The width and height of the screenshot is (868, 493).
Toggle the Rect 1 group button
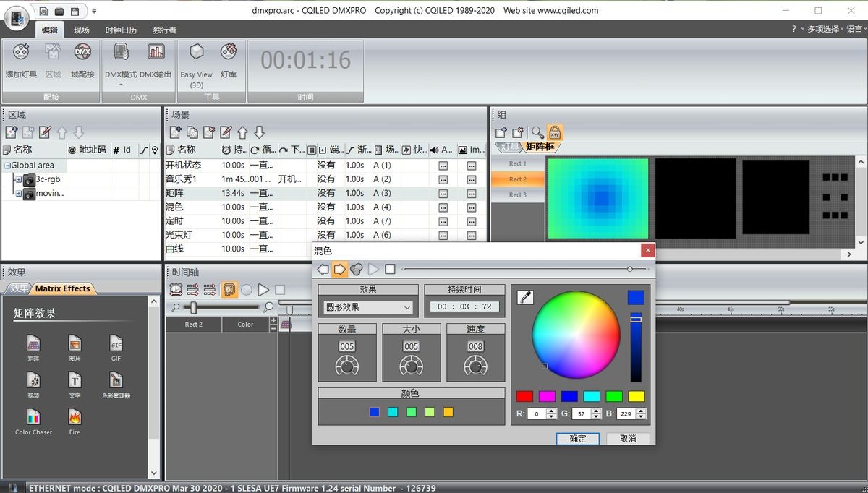pos(517,164)
